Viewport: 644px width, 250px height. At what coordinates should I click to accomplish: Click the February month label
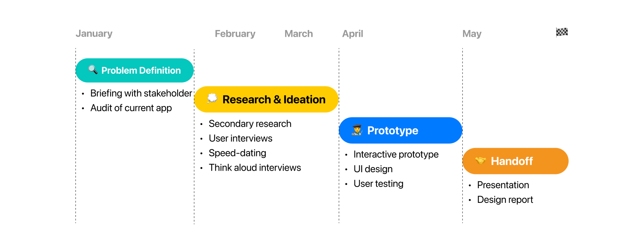tap(235, 34)
